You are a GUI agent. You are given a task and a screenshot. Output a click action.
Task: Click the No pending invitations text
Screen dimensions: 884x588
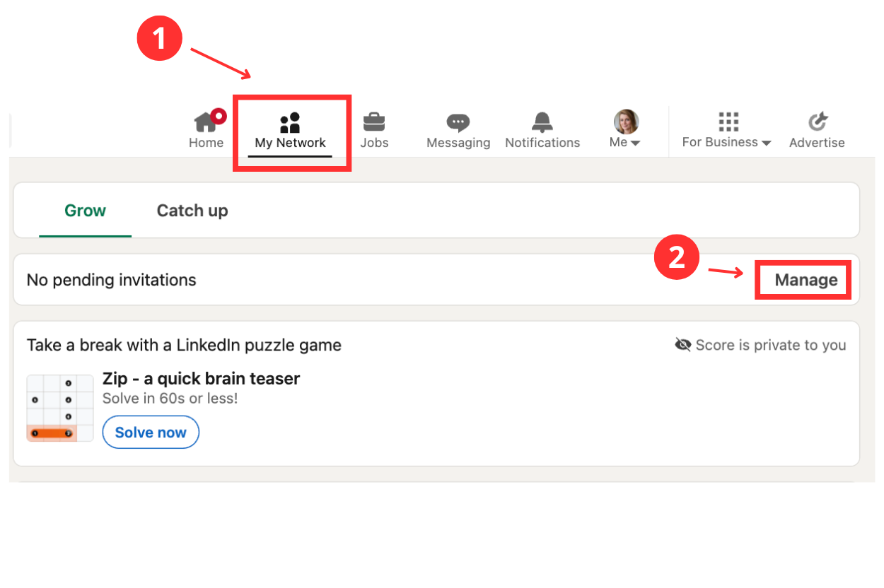coord(111,280)
